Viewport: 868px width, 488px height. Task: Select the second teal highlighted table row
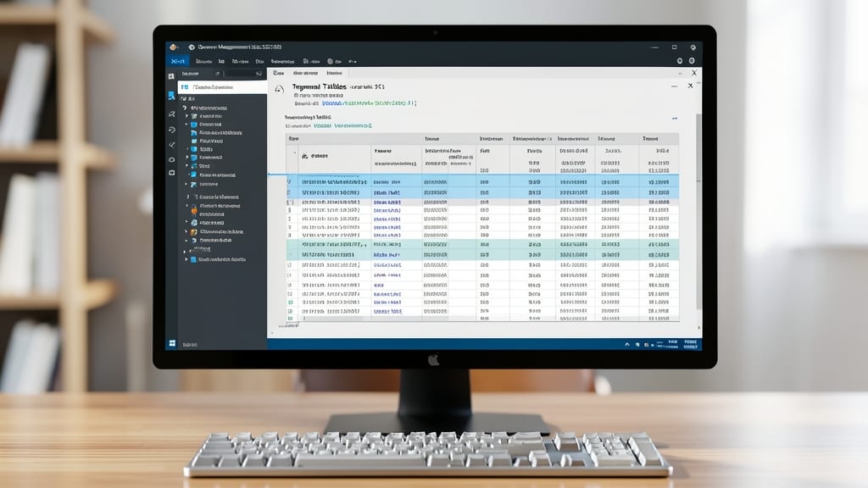pos(482,255)
